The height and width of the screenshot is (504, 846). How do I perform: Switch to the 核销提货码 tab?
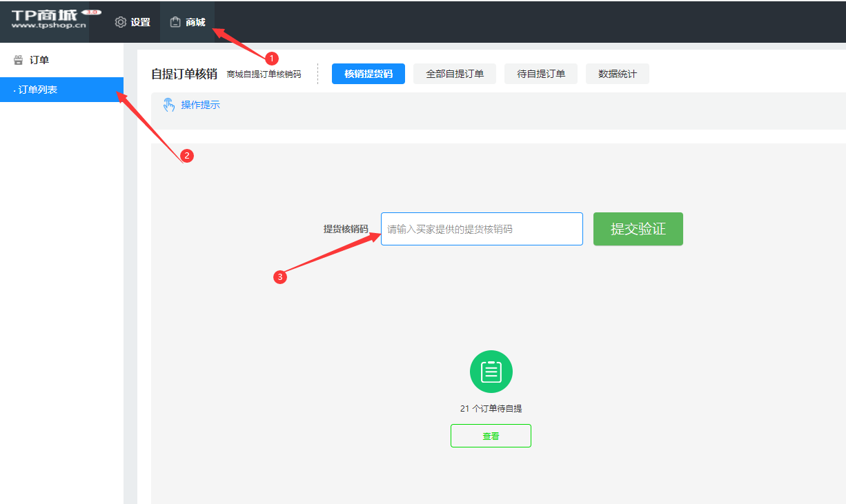(x=368, y=74)
